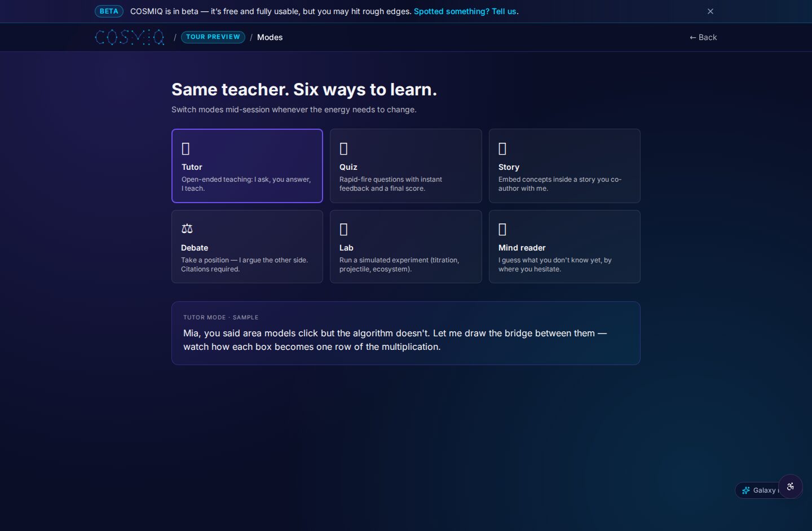The height and width of the screenshot is (531, 812).
Task: Go back using the ← Back link
Action: [x=703, y=37]
